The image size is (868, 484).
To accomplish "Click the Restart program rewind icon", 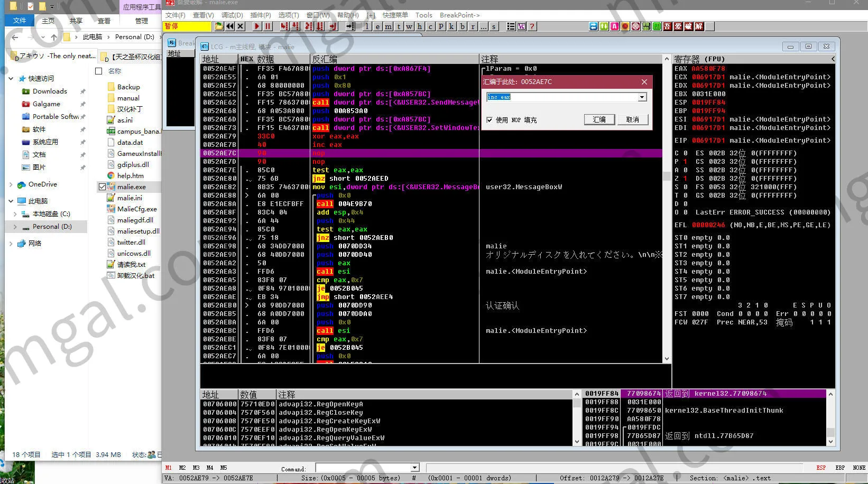I will (x=230, y=26).
